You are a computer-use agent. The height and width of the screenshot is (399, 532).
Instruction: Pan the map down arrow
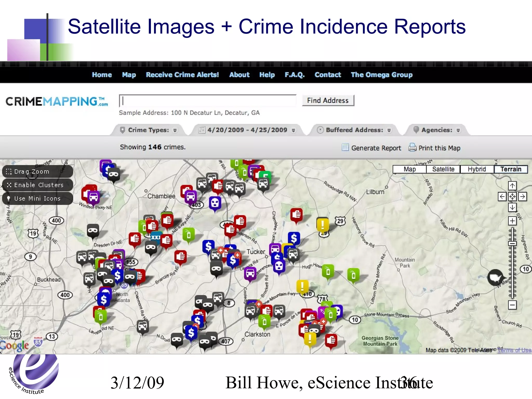(x=512, y=207)
